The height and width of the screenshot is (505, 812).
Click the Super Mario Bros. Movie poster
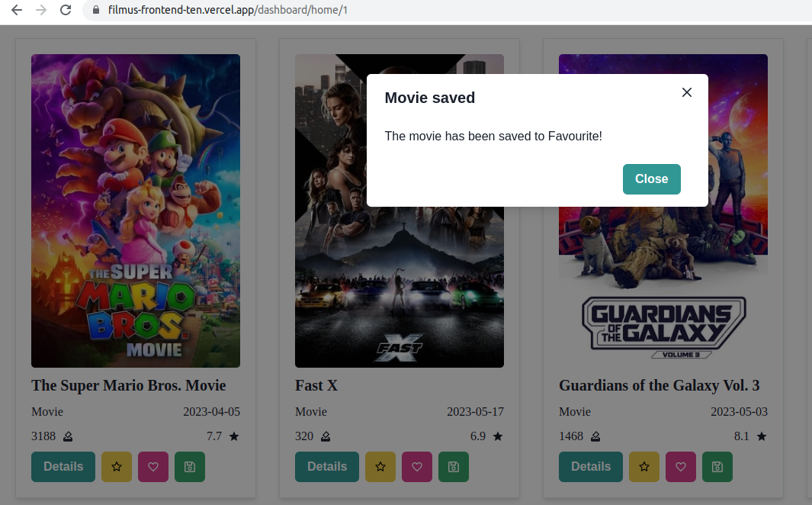pos(136,211)
